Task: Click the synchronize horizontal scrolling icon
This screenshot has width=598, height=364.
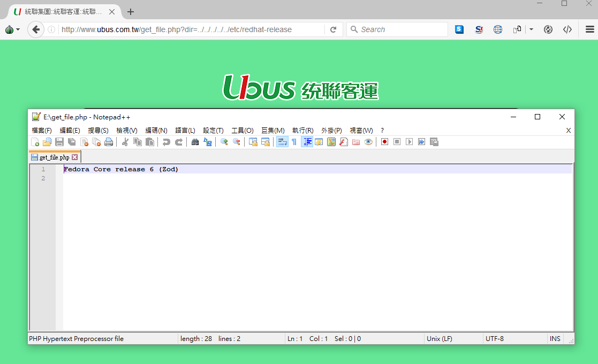Action: pos(266,142)
